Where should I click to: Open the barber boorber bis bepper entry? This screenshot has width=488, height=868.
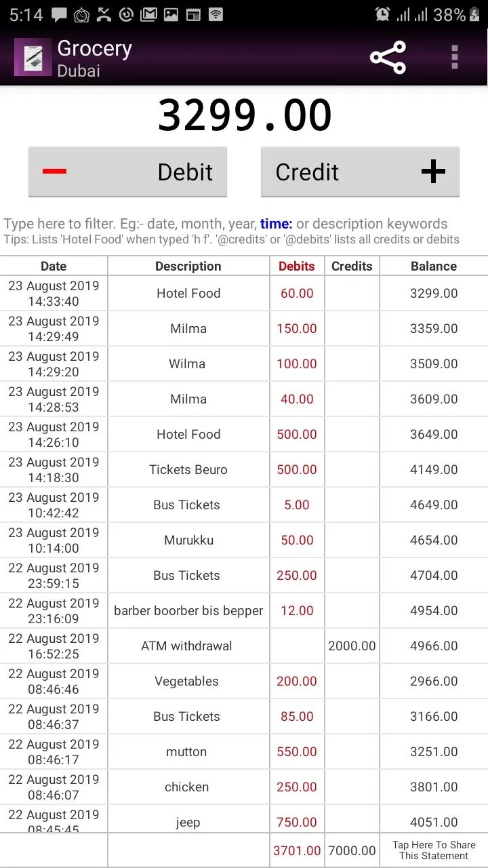point(244,610)
